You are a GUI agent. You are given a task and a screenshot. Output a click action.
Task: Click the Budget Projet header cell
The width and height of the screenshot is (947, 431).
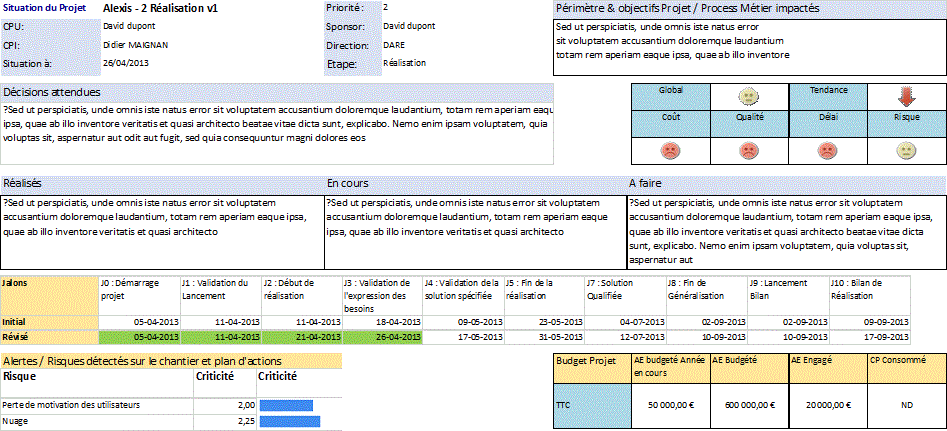click(x=592, y=368)
